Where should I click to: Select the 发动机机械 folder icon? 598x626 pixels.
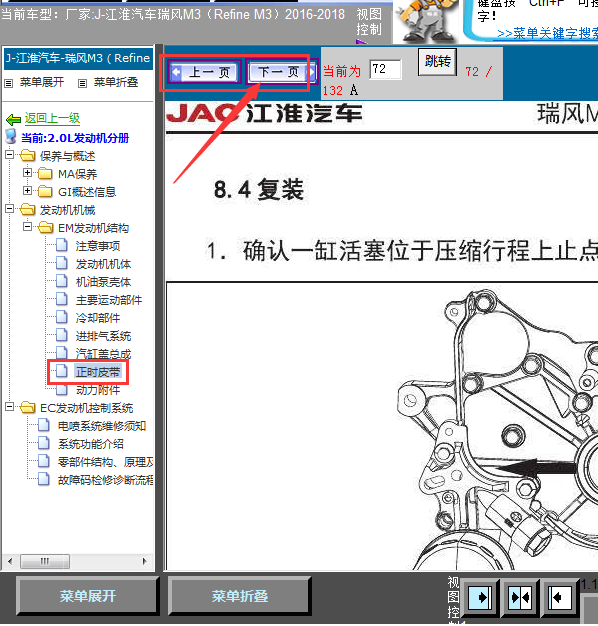tap(27, 209)
